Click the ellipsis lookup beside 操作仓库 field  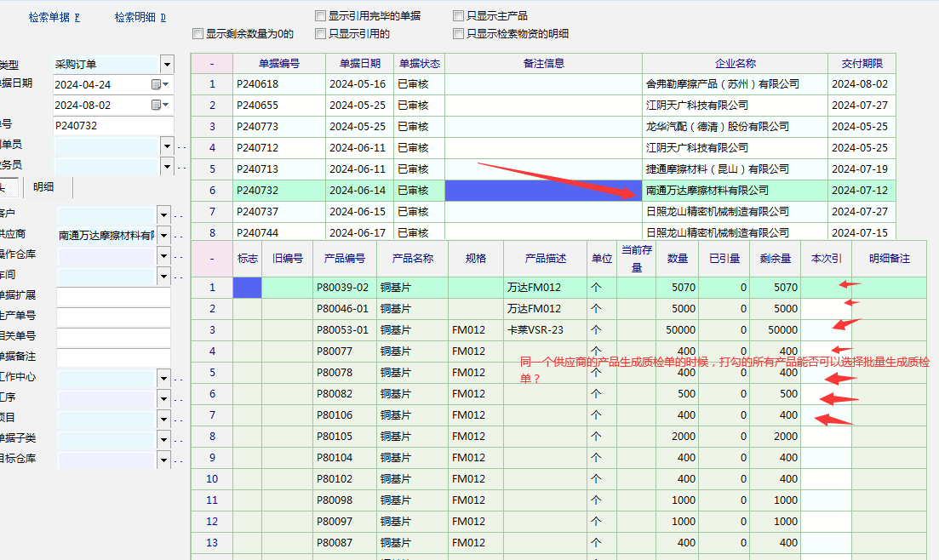(180, 256)
